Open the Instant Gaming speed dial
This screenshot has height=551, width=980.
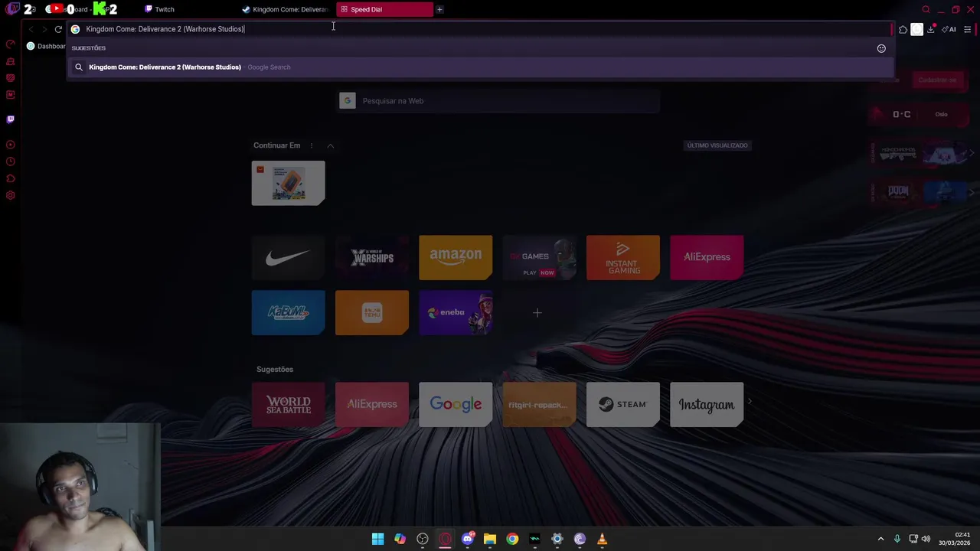(x=622, y=257)
